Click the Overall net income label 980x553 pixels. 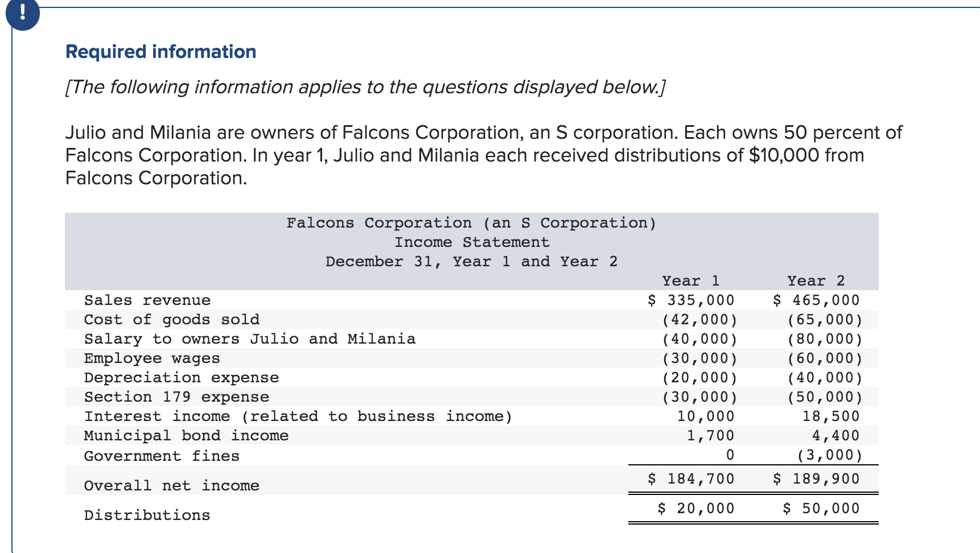click(172, 486)
